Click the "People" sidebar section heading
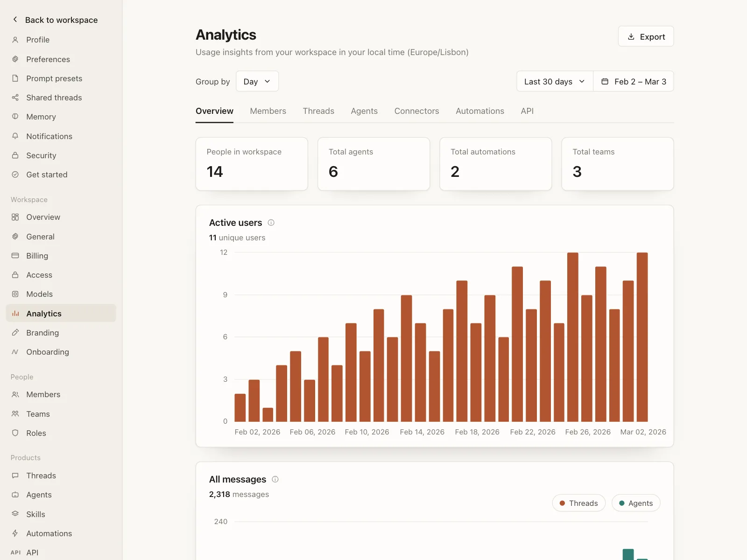Screen dimensions: 747x560 coord(22,377)
